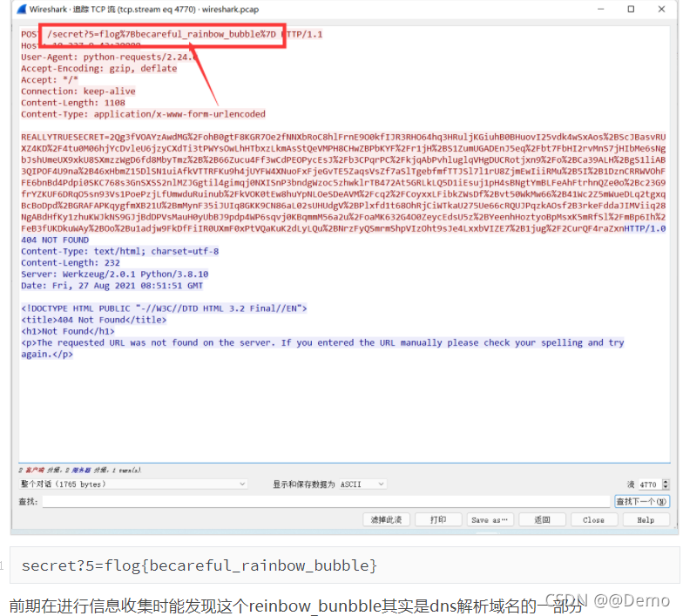Click the 'Content-Length: 232' response line
Viewport: 683px width, 616px height.
point(70,263)
